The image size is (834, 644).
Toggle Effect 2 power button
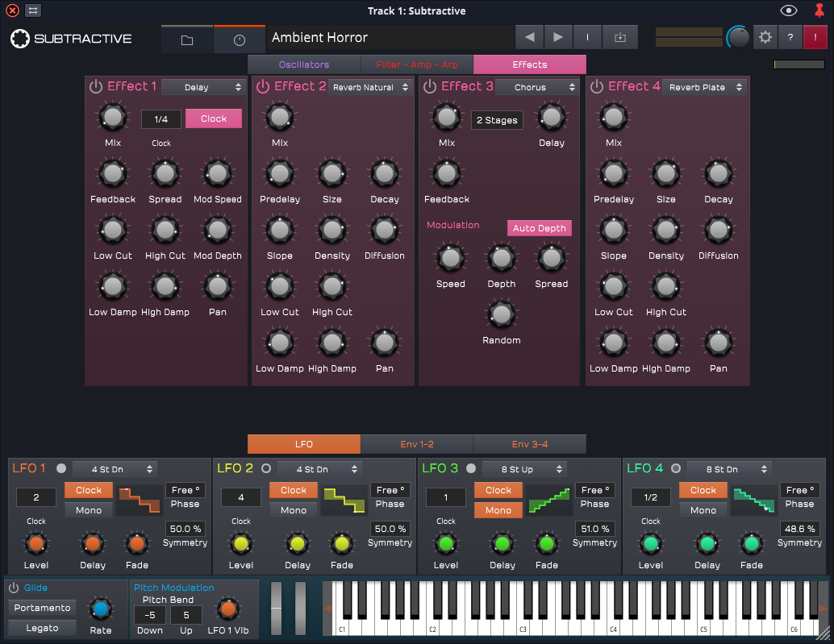[x=263, y=86]
